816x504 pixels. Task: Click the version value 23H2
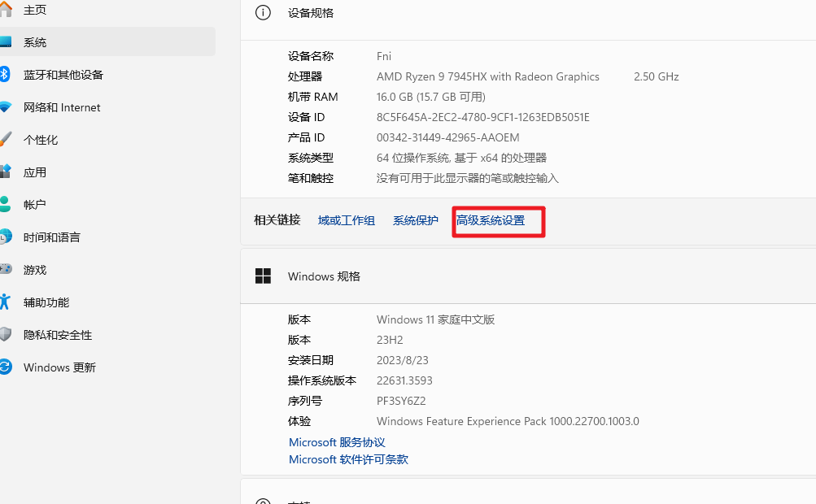pyautogui.click(x=390, y=340)
